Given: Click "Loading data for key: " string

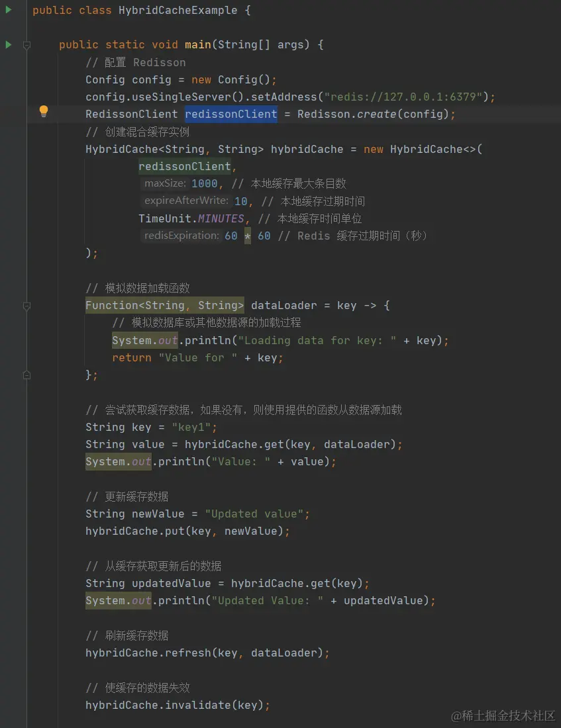Looking at the screenshot, I should click(x=317, y=340).
